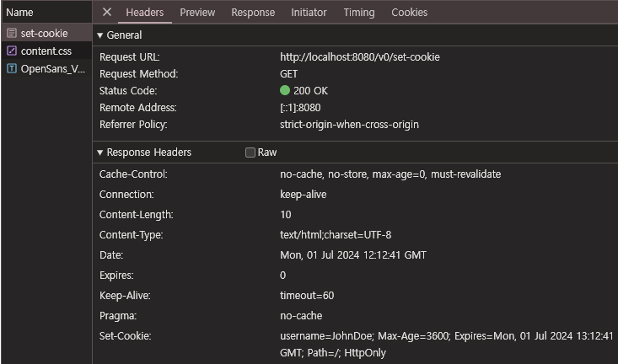
Task: Click the strict-origin-when-cross-origin value
Action: point(349,125)
